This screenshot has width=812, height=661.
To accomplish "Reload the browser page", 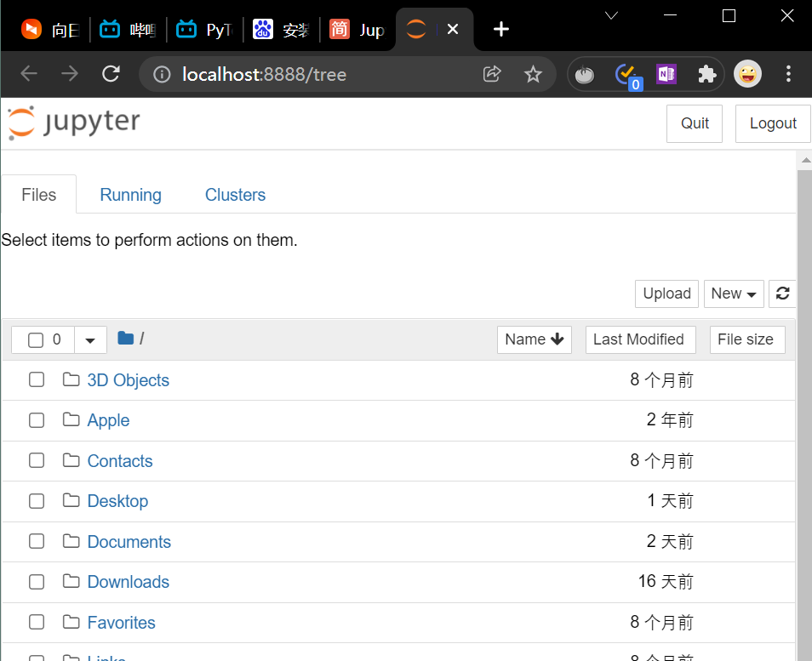I will [111, 74].
